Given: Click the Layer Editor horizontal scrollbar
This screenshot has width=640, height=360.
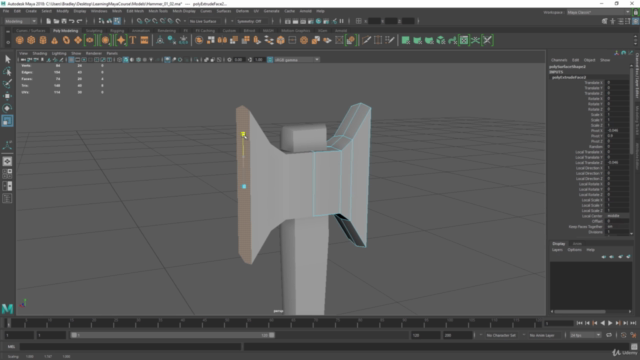Looking at the screenshot, I should (580, 311).
